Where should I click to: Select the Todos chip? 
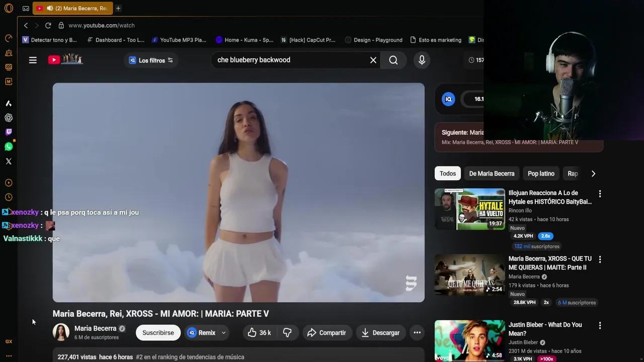click(x=448, y=173)
